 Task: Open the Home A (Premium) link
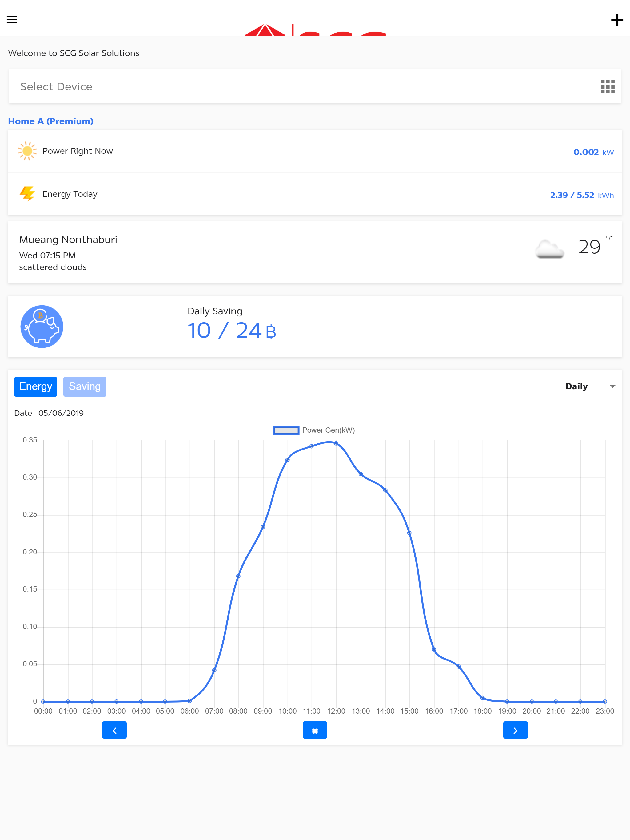tap(50, 121)
